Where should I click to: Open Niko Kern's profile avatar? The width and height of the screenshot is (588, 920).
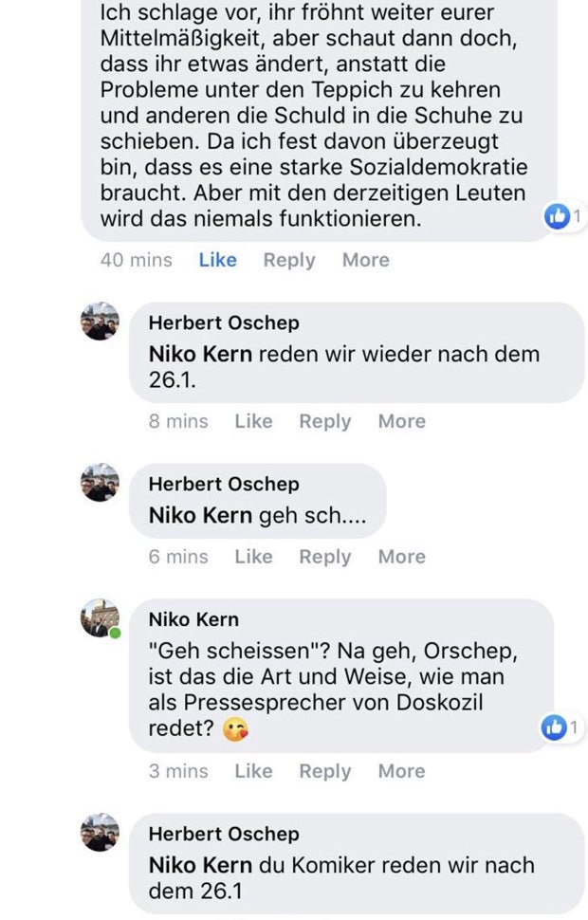98,617
